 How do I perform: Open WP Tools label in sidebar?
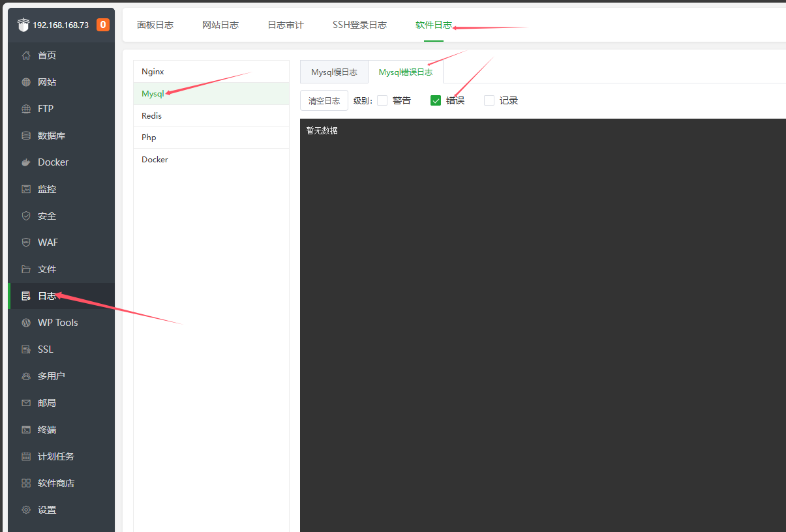coord(58,323)
